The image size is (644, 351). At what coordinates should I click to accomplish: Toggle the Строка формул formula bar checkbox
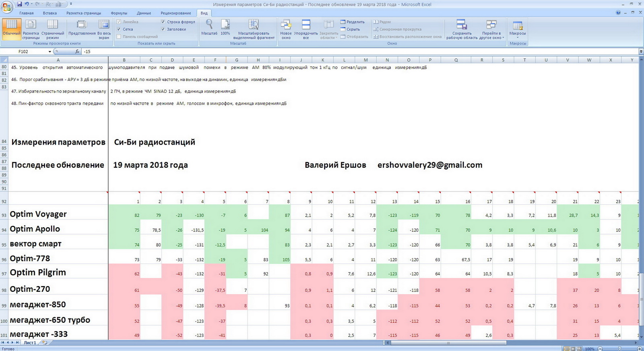(x=163, y=22)
